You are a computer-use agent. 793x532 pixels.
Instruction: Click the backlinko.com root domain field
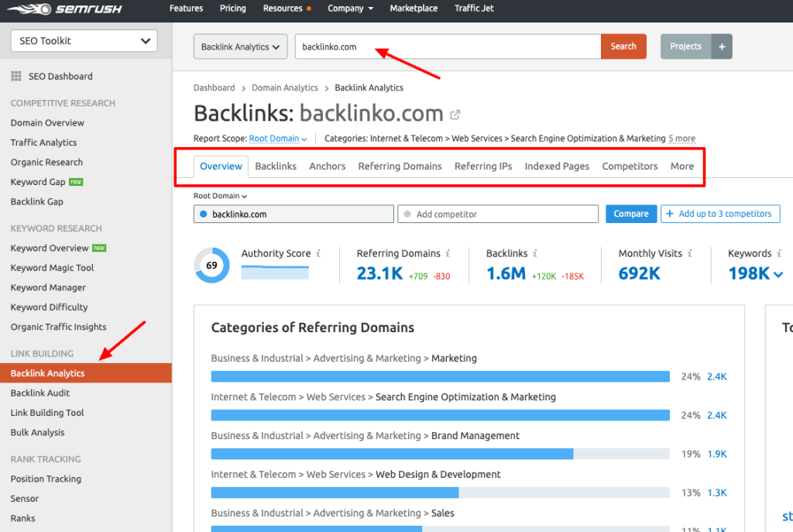point(294,214)
